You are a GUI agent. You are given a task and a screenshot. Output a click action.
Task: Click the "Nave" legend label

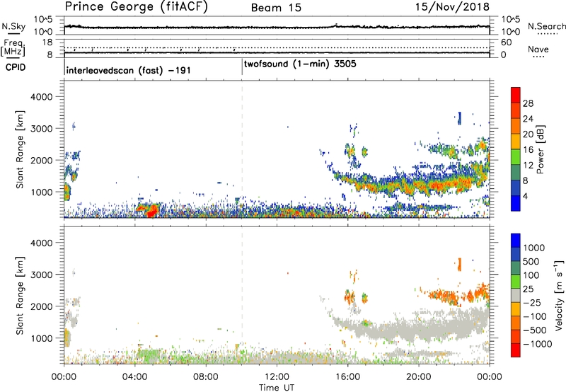click(x=538, y=49)
